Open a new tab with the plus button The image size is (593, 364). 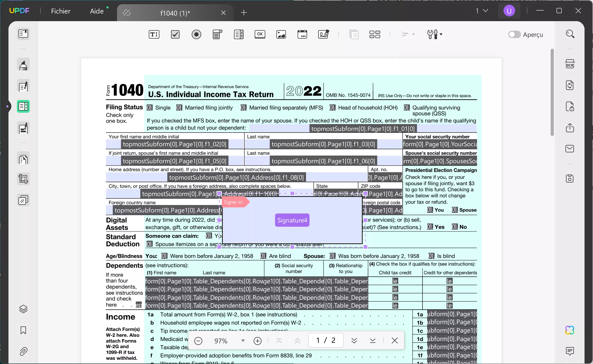coord(244,12)
